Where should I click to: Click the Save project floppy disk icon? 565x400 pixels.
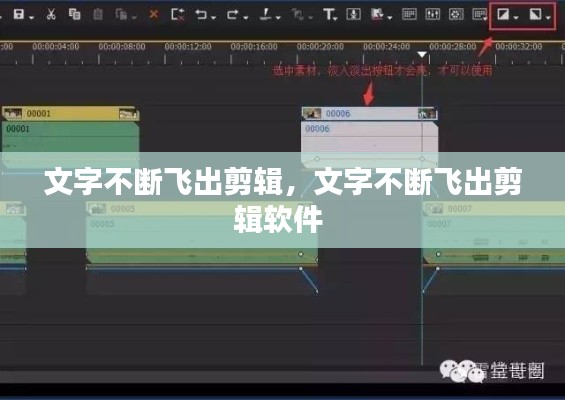tap(18, 14)
